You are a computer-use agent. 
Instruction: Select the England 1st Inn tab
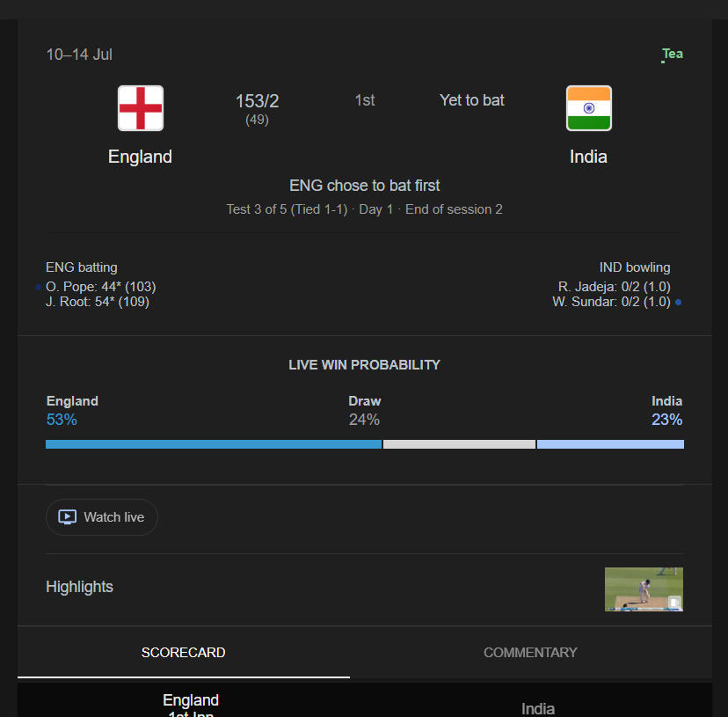[191, 706]
